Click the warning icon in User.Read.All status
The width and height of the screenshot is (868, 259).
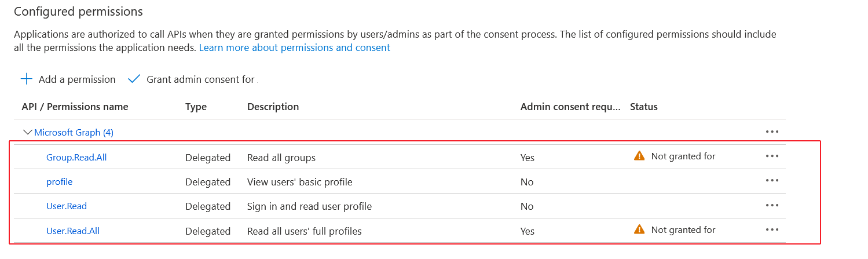[639, 230]
